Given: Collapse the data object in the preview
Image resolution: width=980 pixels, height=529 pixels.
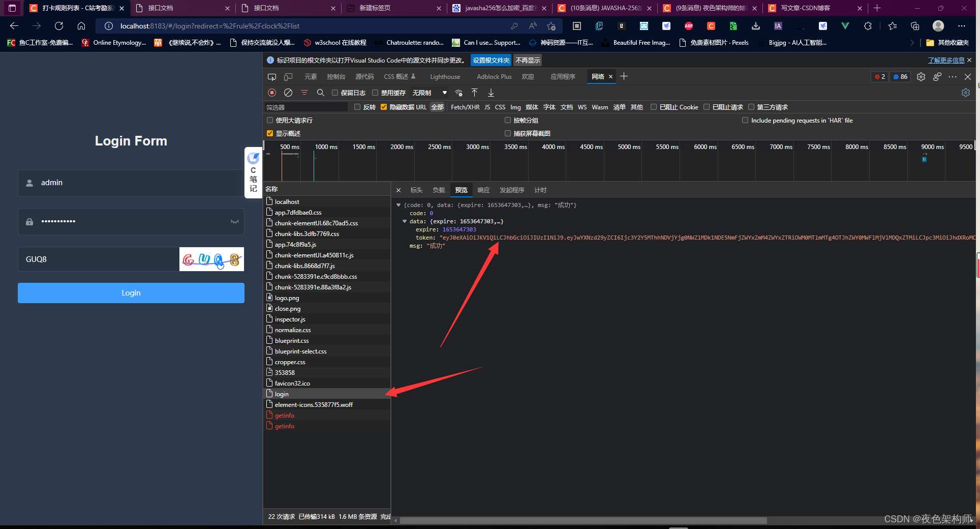Looking at the screenshot, I should [405, 221].
